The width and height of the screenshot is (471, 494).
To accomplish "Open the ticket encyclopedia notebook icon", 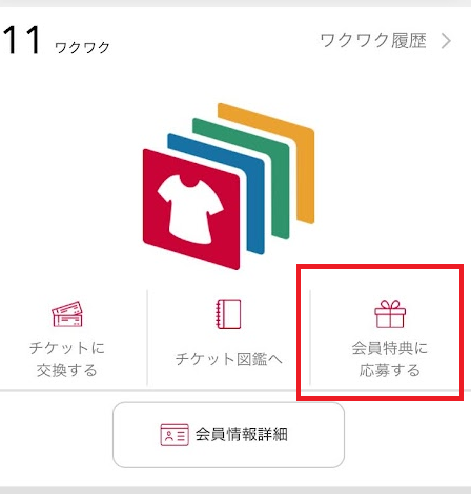I will tap(229, 314).
